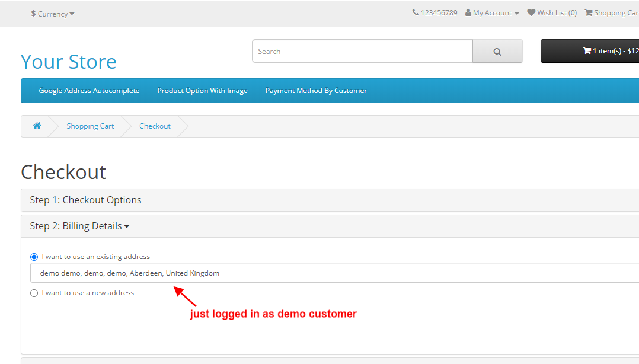The image size is (639, 364).
Task: Select the 'I want to use a new address' option
Action: tap(34, 292)
